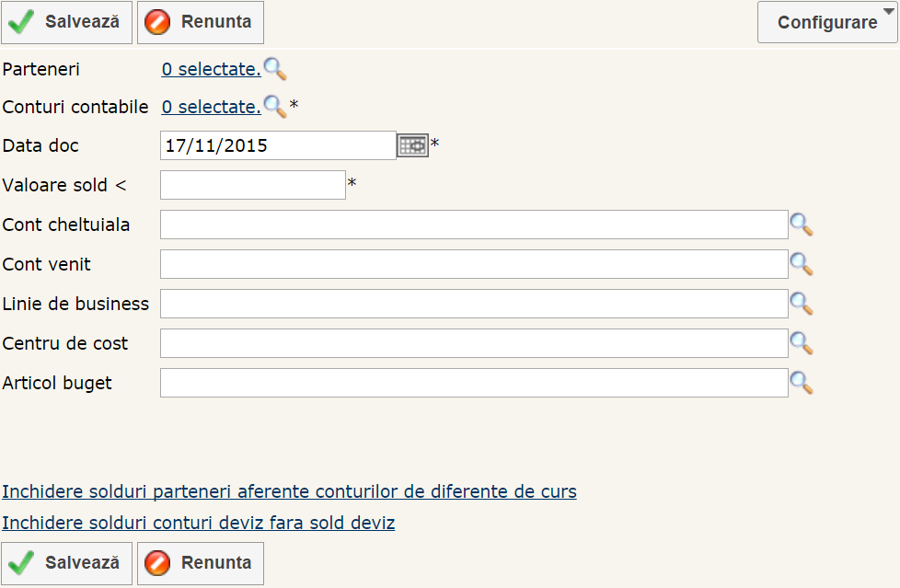This screenshot has height=588, width=900.
Task: Click Centru de cost search icon
Action: coord(802,343)
